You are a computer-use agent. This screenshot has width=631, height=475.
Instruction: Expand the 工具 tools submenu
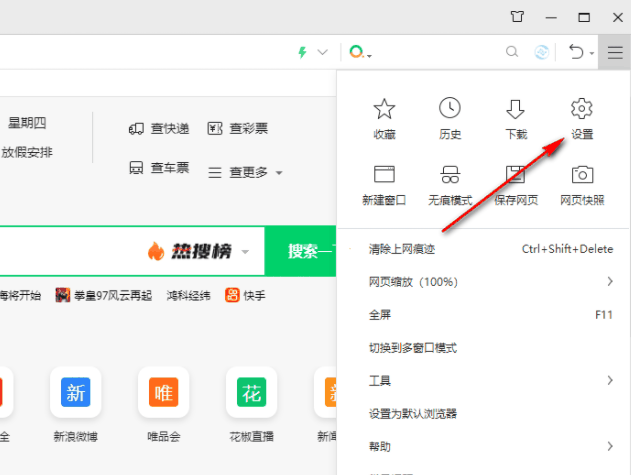(x=483, y=380)
